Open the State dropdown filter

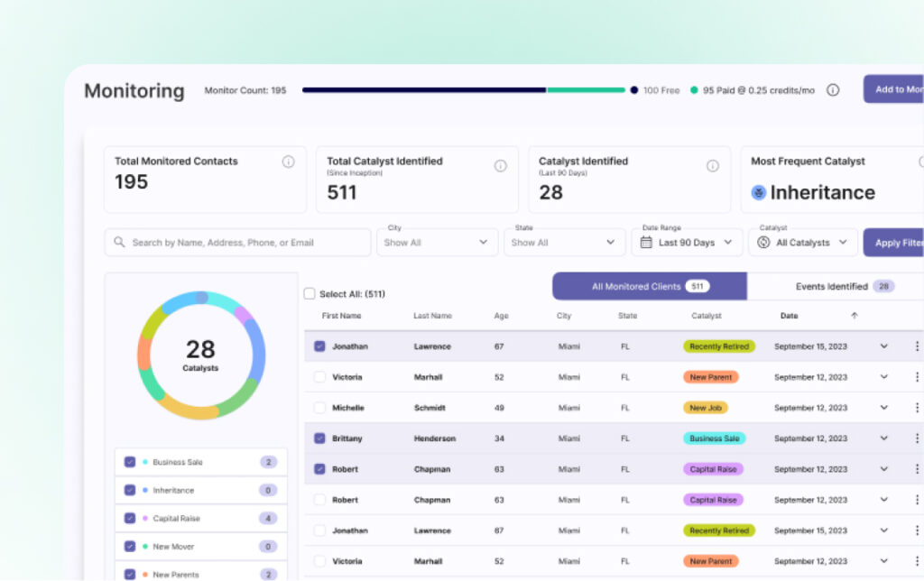click(x=564, y=243)
